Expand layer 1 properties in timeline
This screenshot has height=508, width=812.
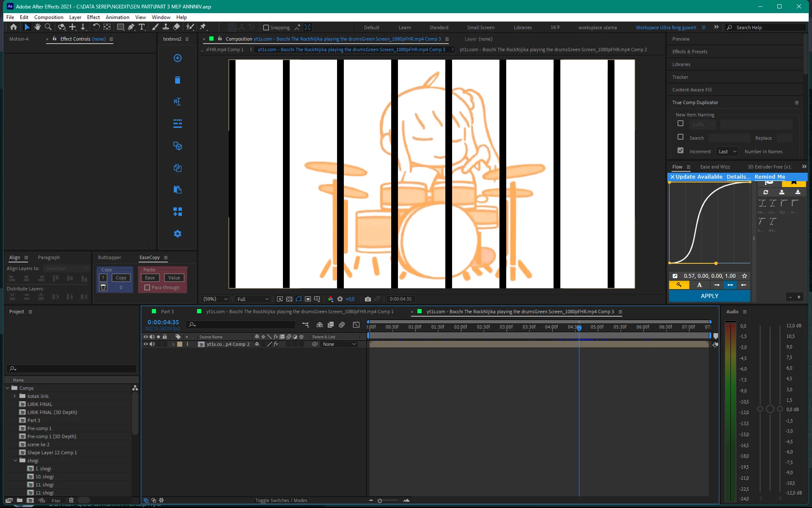173,344
